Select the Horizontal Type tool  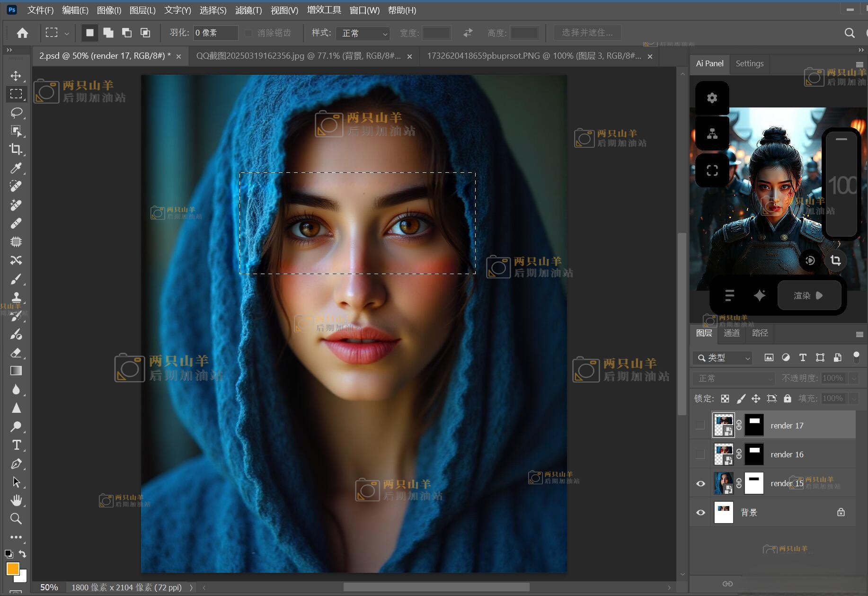pyautogui.click(x=16, y=445)
